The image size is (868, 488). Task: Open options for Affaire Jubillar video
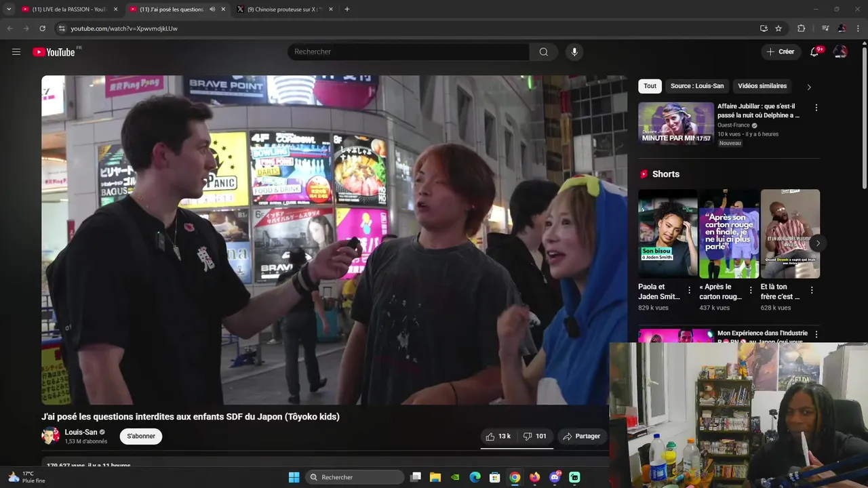(816, 107)
